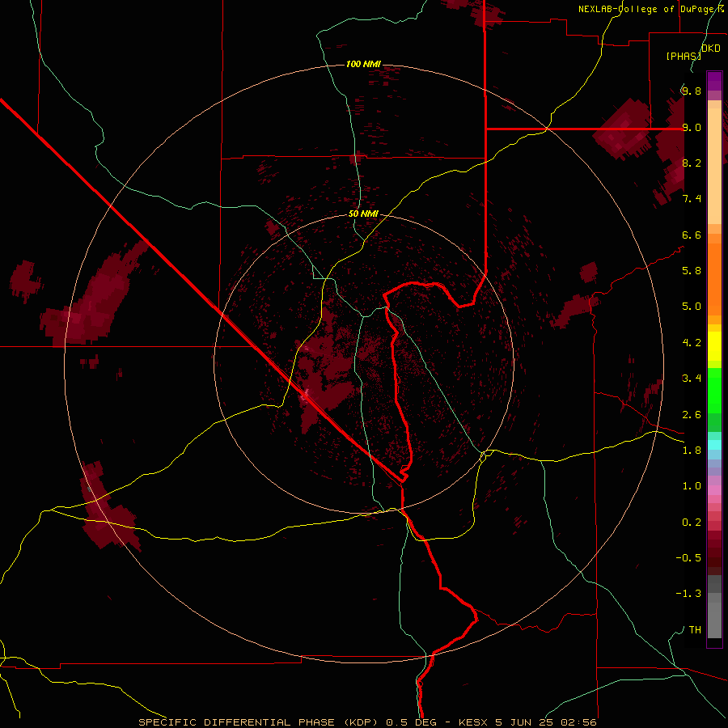The width and height of the screenshot is (728, 728).
Task: Click the TH label on the legend
Action: point(695,630)
